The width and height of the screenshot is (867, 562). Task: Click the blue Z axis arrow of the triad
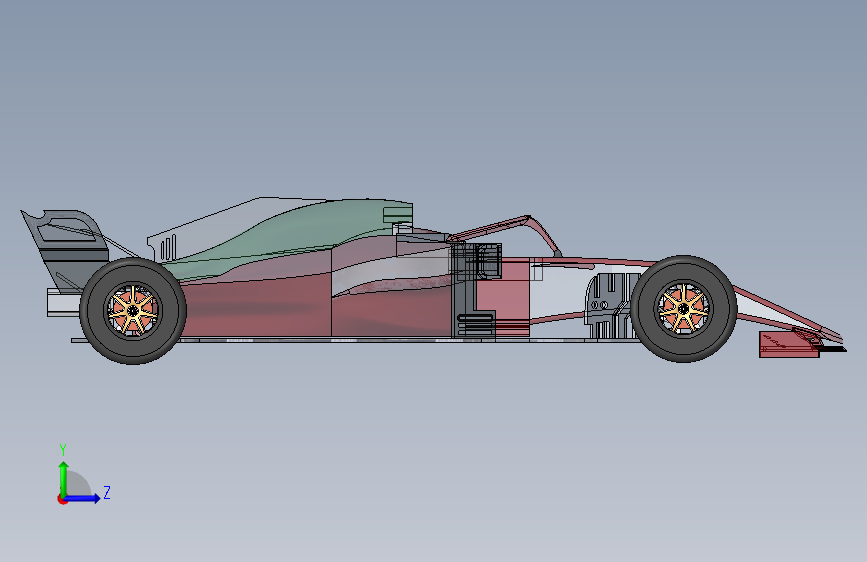click(83, 498)
